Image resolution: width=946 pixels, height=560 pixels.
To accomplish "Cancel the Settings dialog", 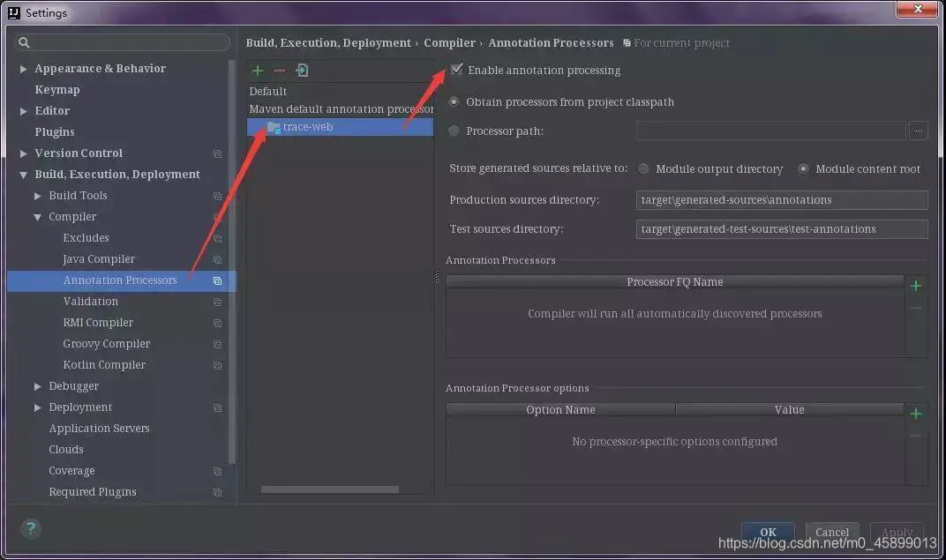I will [x=832, y=532].
